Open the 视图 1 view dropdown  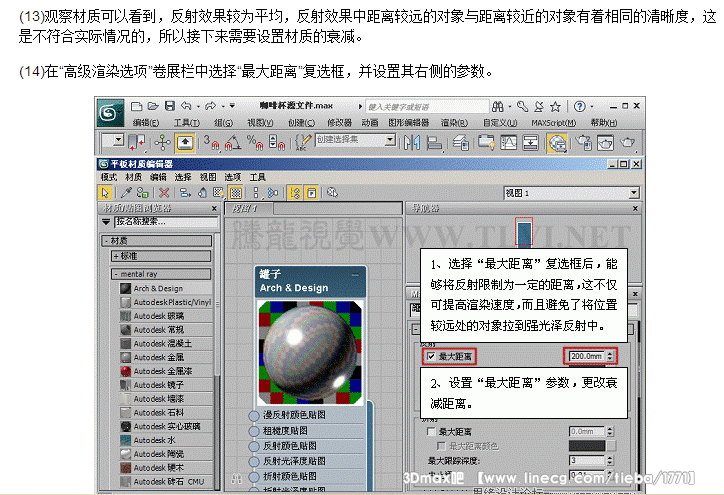(634, 193)
